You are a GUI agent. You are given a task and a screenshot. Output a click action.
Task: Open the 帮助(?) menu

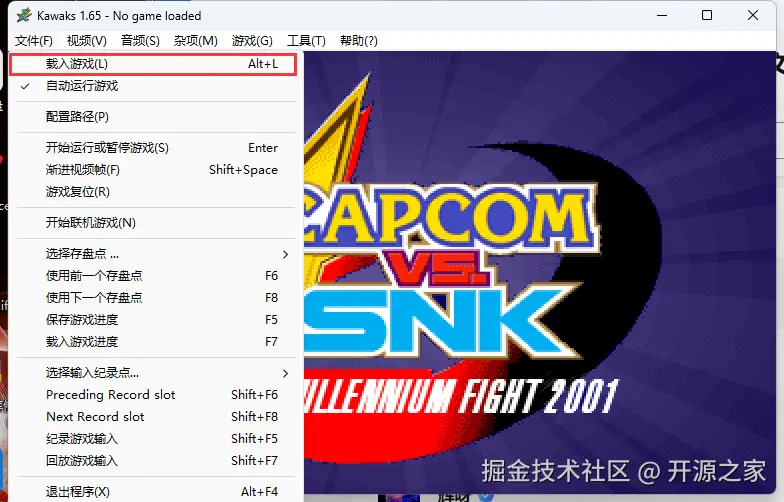click(x=358, y=40)
